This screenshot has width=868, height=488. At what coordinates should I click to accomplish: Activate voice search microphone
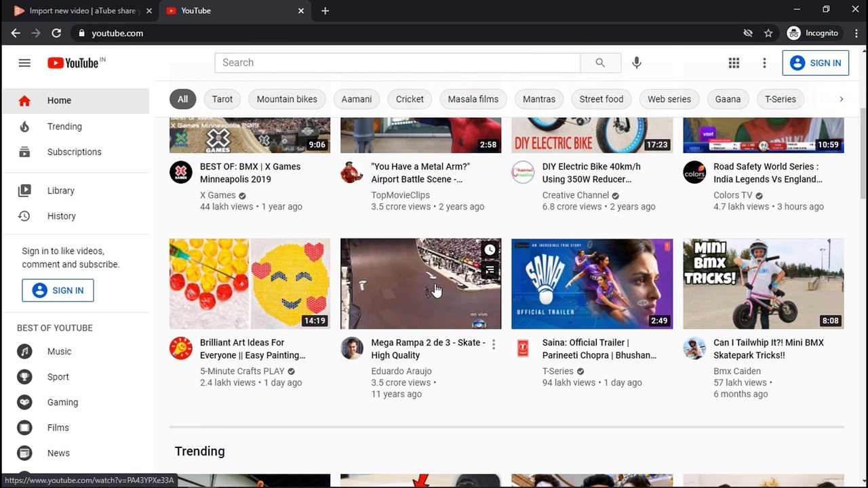pyautogui.click(x=636, y=62)
